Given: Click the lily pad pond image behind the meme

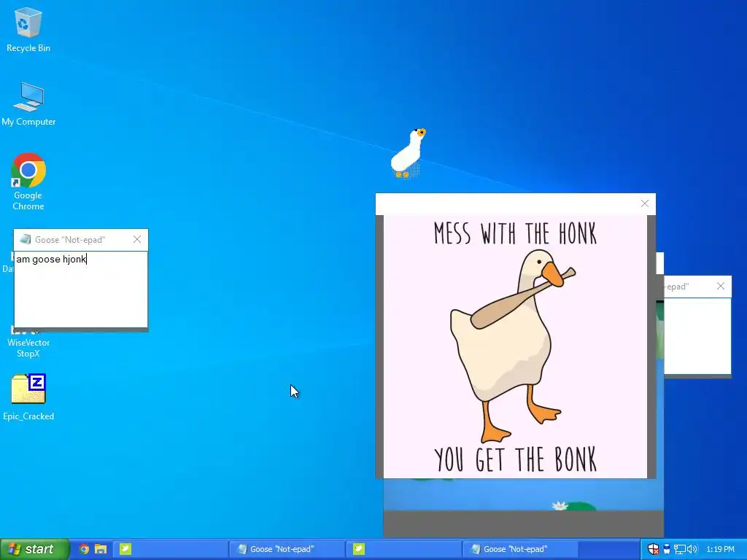Looking at the screenshot, I should coord(524,494).
